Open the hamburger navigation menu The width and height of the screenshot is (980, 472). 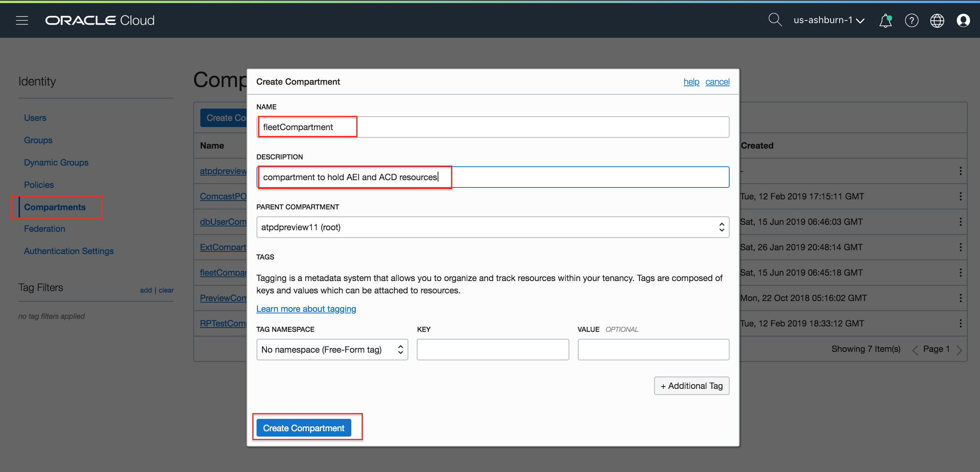coord(22,20)
